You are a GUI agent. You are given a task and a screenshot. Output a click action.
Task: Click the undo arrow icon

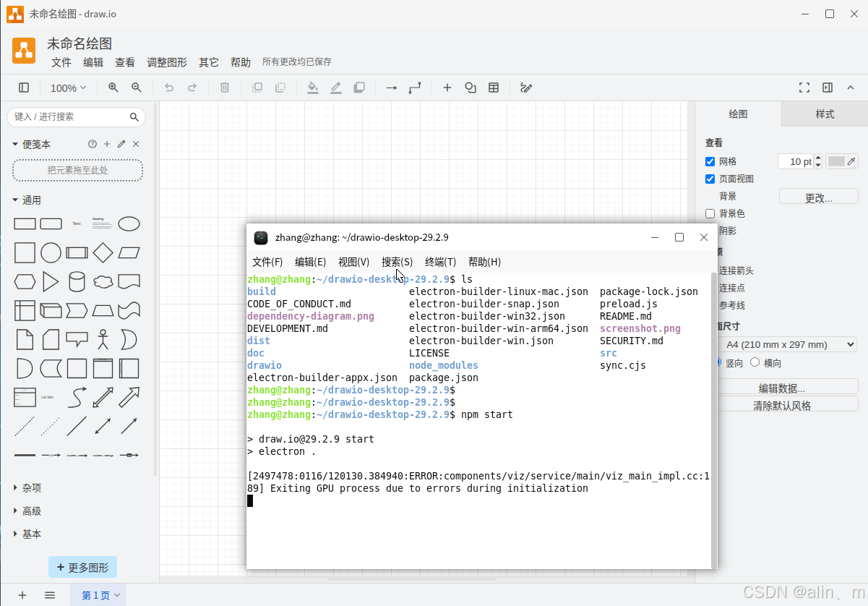(x=169, y=88)
